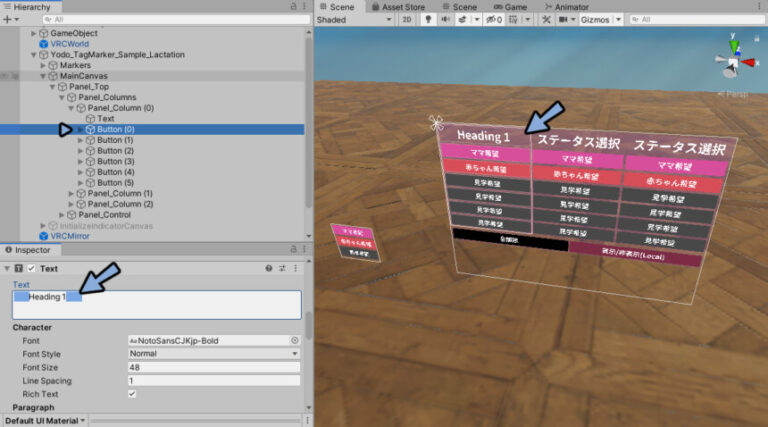This screenshot has height=427, width=768.
Task: Toggle the Inspector lock icon
Action: click(293, 249)
